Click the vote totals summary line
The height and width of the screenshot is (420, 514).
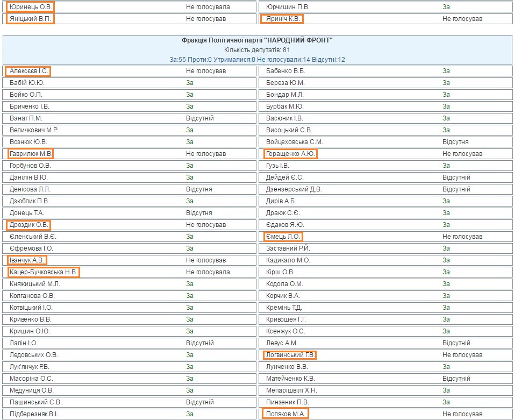coord(257,59)
